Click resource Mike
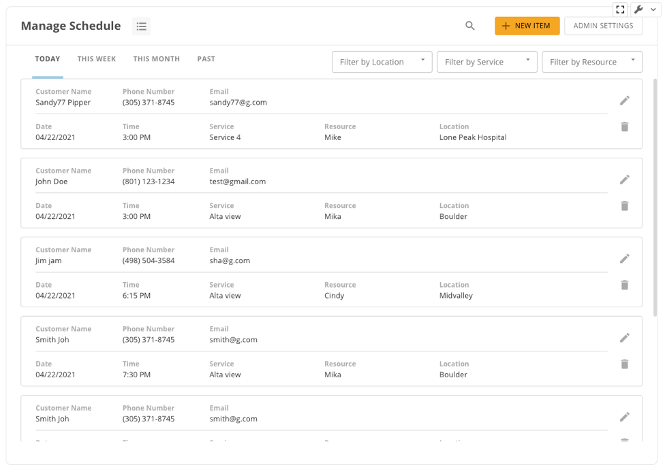The image size is (666, 466). (x=333, y=137)
